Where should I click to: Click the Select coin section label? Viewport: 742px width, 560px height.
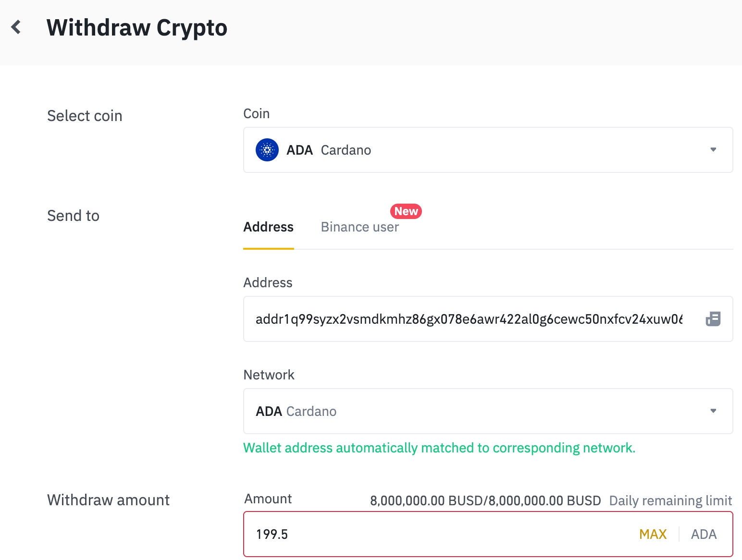tap(85, 116)
